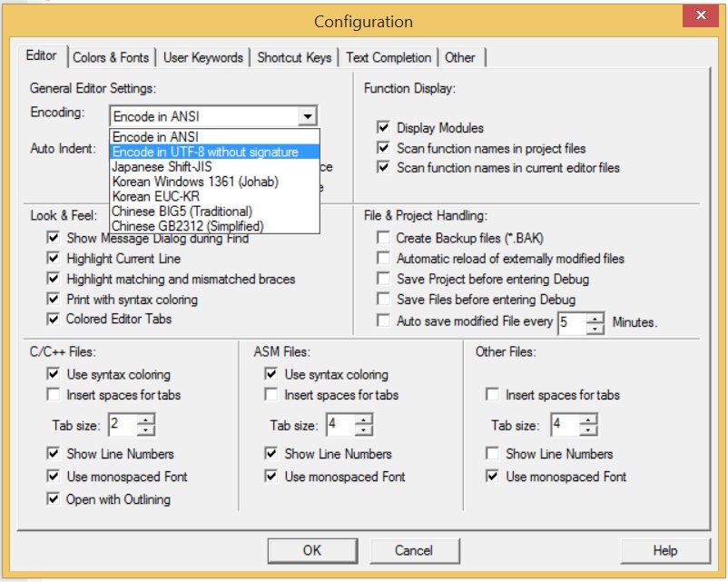This screenshot has width=728, height=582.
Task: Open the User Keywords tab
Action: [x=203, y=57]
